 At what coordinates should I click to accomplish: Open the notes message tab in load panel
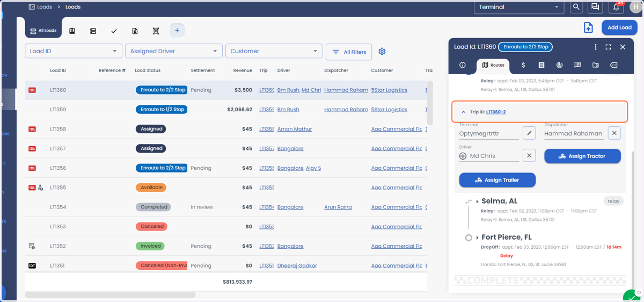point(577,65)
